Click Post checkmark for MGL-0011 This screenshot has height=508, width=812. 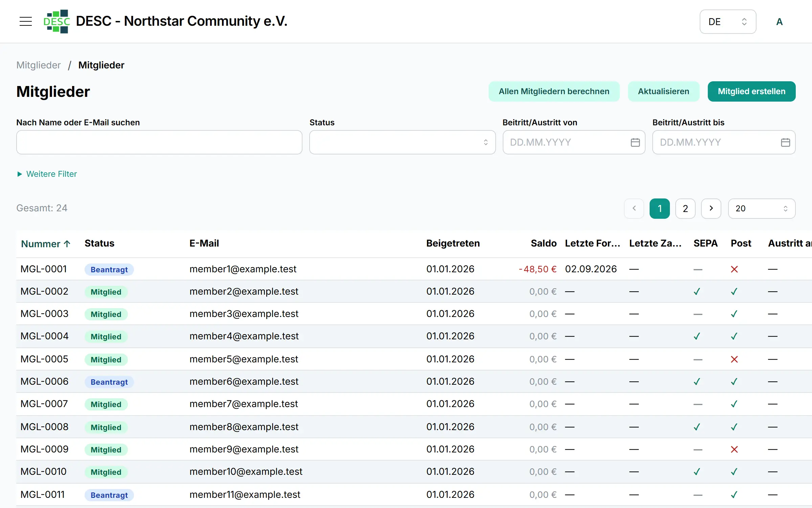tap(734, 495)
